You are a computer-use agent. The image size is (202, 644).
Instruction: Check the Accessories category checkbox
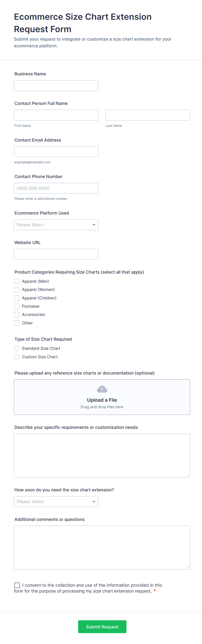pos(17,314)
